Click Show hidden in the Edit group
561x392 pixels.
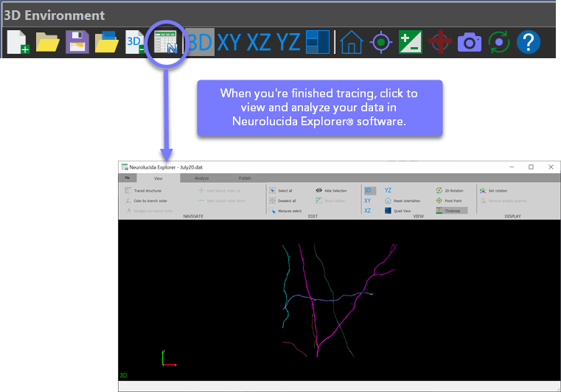[330, 200]
